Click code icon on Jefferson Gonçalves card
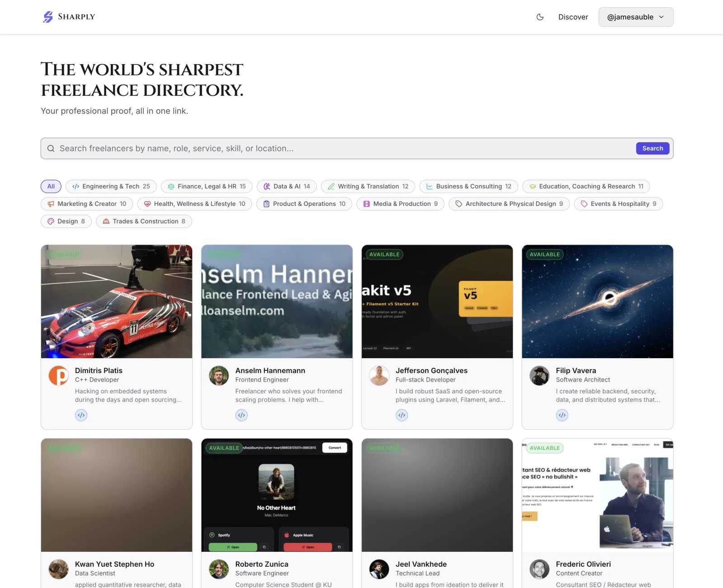 (x=402, y=415)
